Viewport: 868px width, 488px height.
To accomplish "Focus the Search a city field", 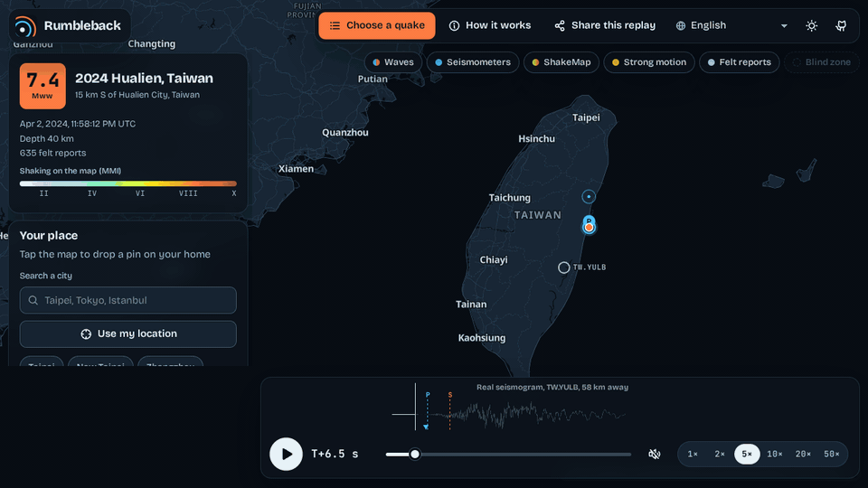I will (x=127, y=300).
